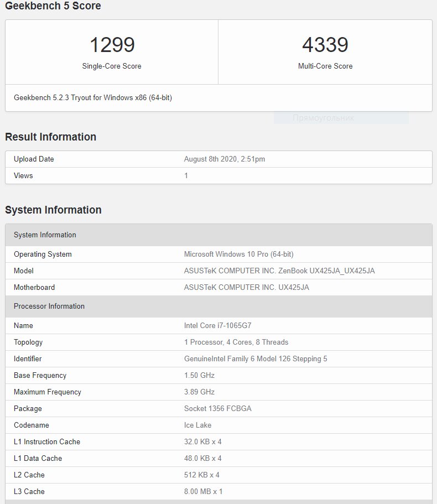Select the Ice Lake codename value
This screenshot has width=437, height=504.
point(197,425)
